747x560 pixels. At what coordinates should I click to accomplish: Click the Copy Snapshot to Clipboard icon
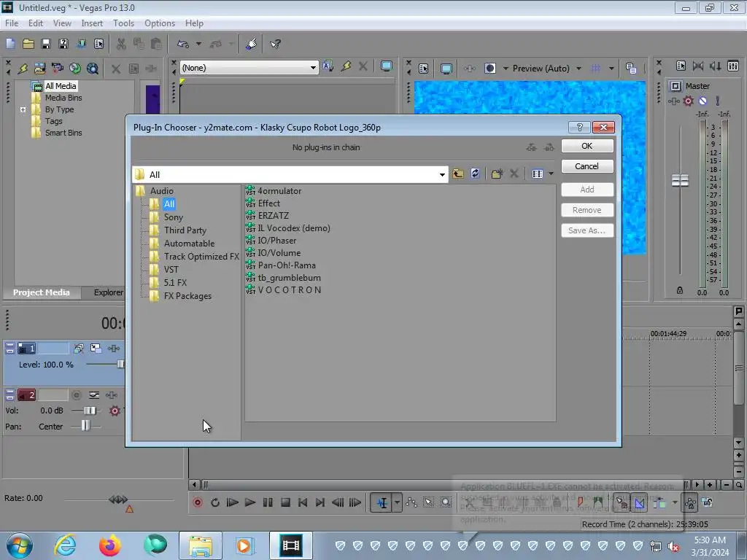631,69
